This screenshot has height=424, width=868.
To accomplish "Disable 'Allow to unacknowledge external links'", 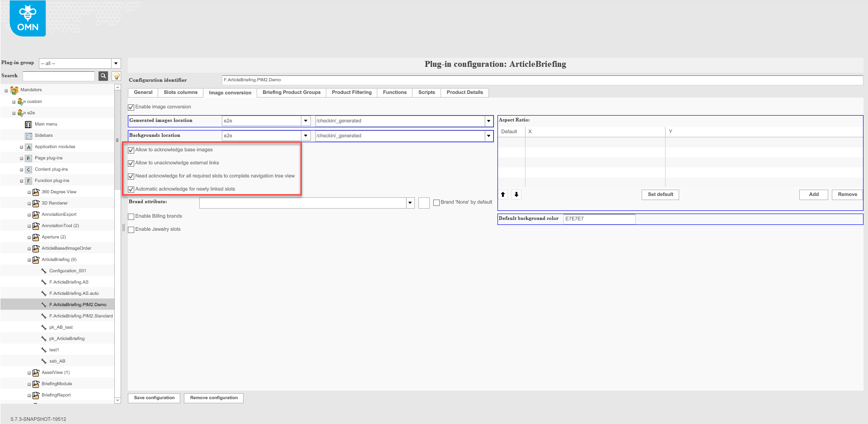I will (x=131, y=163).
